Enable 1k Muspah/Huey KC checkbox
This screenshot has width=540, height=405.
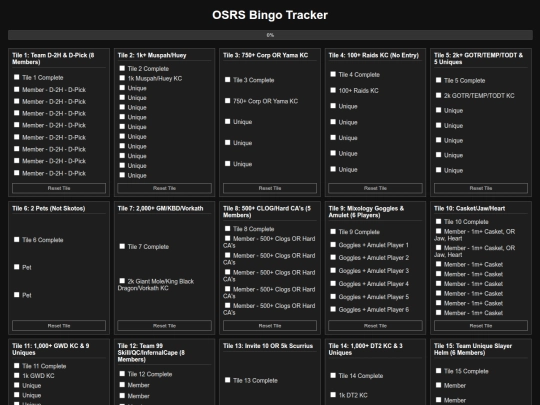tap(122, 78)
